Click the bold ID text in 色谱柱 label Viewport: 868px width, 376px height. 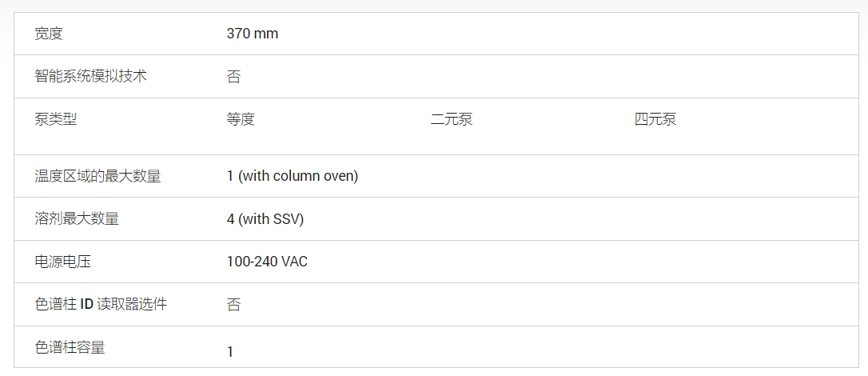click(87, 304)
